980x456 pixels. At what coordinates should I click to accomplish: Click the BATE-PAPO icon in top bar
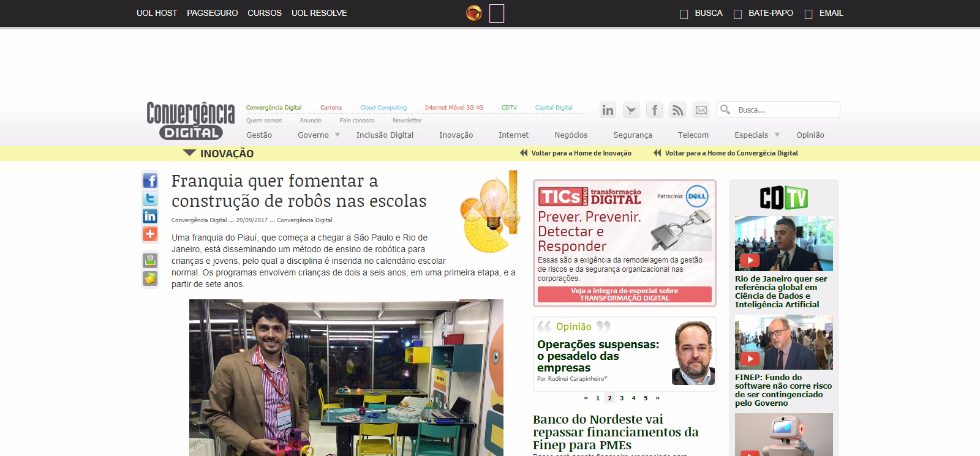[x=737, y=14]
